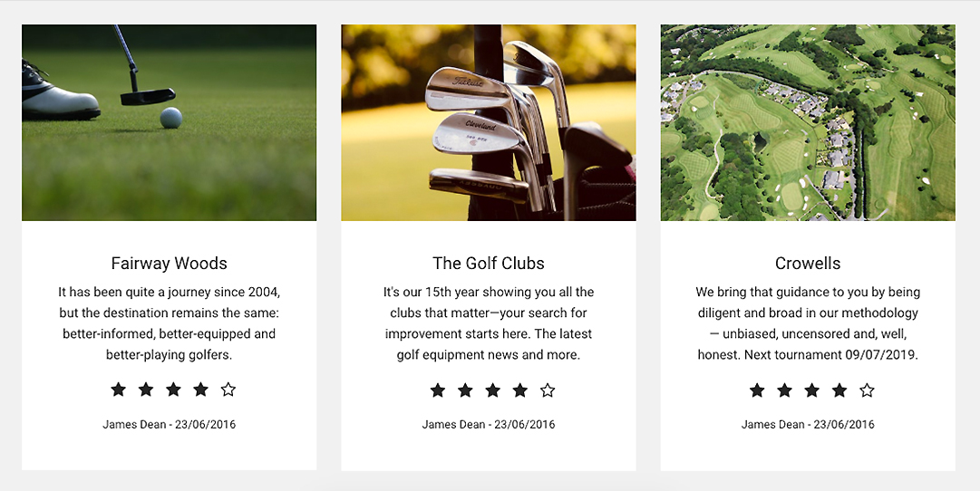Open the Crowells title
Image resolution: width=980 pixels, height=491 pixels.
click(x=808, y=264)
